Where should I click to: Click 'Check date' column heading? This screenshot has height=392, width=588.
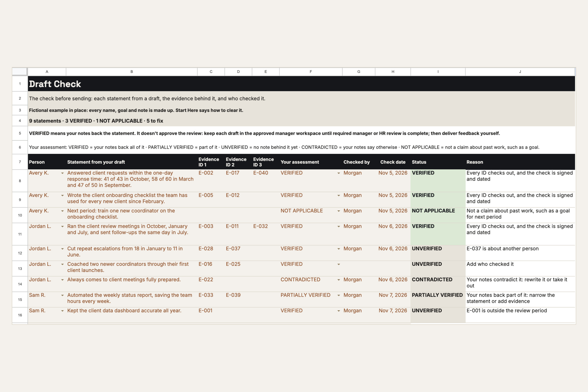[393, 162]
